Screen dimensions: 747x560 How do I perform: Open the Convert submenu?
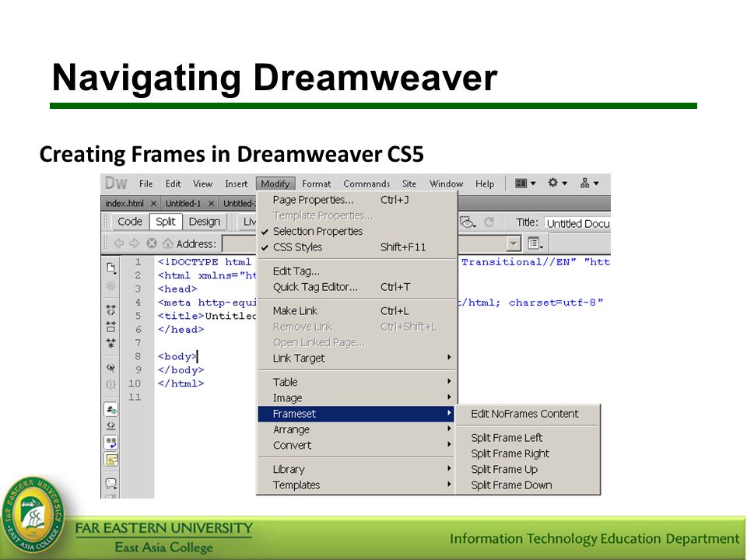357,445
